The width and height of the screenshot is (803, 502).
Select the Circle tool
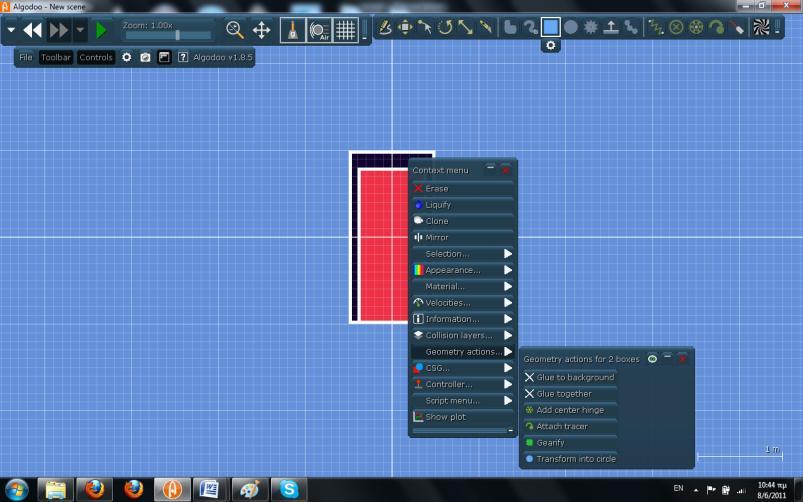click(x=571, y=27)
